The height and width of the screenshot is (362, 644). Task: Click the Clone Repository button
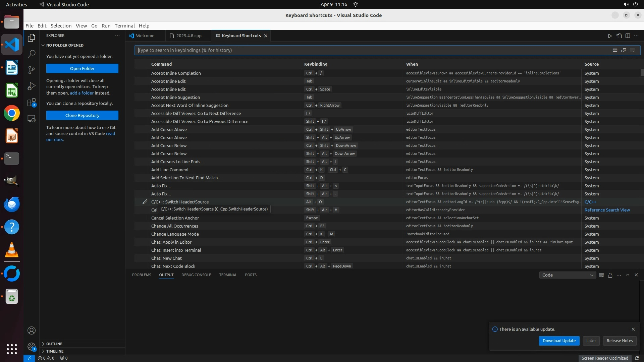(x=82, y=115)
